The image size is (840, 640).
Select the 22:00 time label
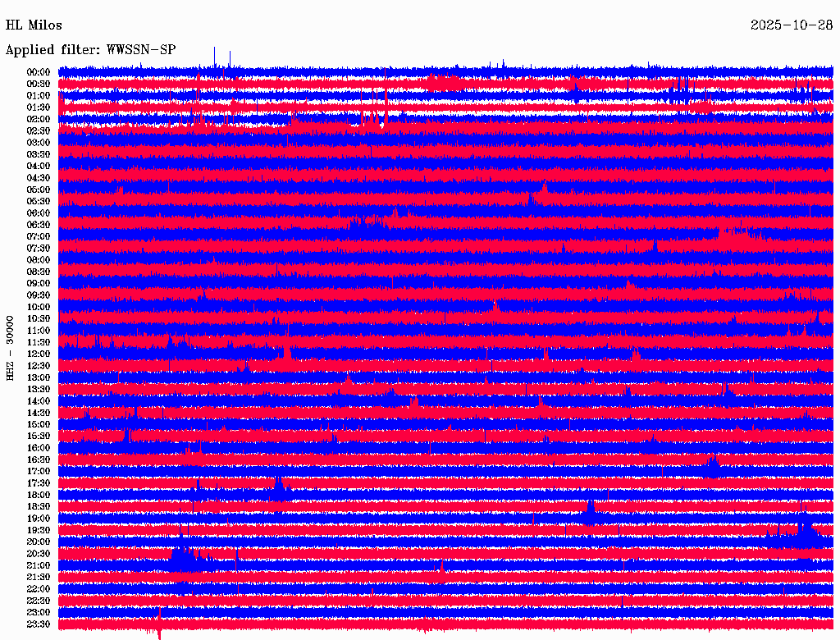(x=39, y=590)
